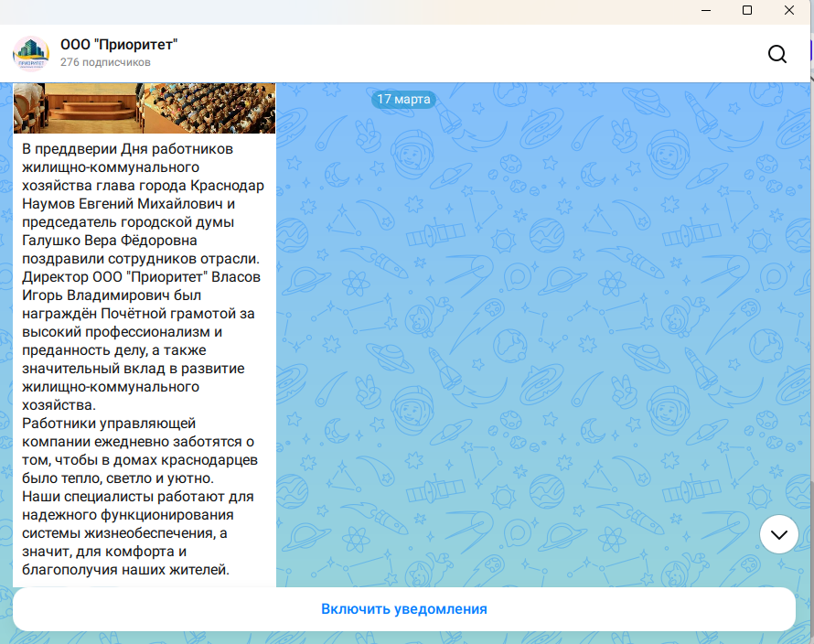Click line "системы жизнеобеспечения, а"

tap(124, 533)
